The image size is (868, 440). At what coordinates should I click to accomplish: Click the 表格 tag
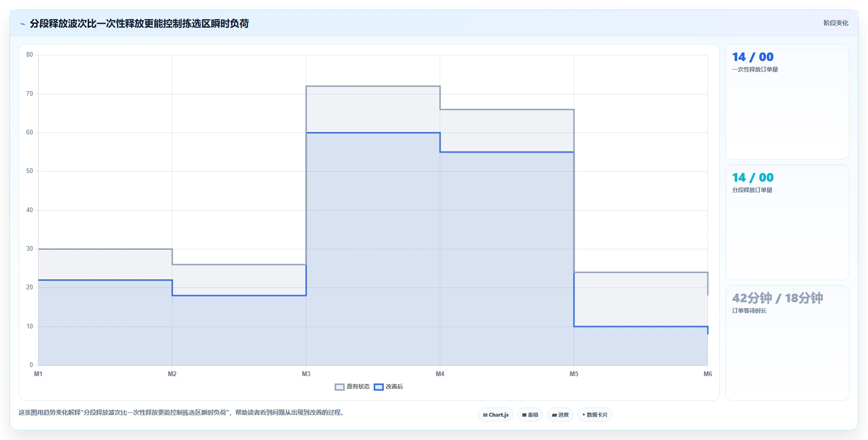pyautogui.click(x=530, y=415)
